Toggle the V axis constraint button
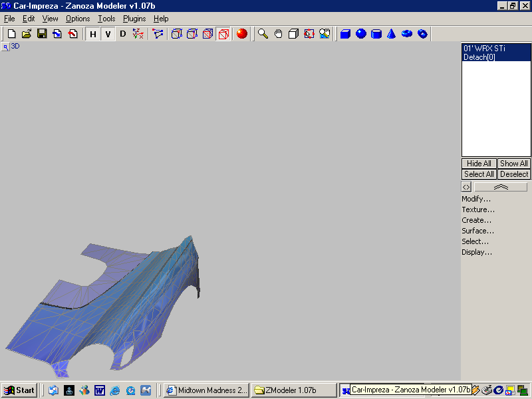Image resolution: width=532 pixels, height=399 pixels. coord(108,34)
